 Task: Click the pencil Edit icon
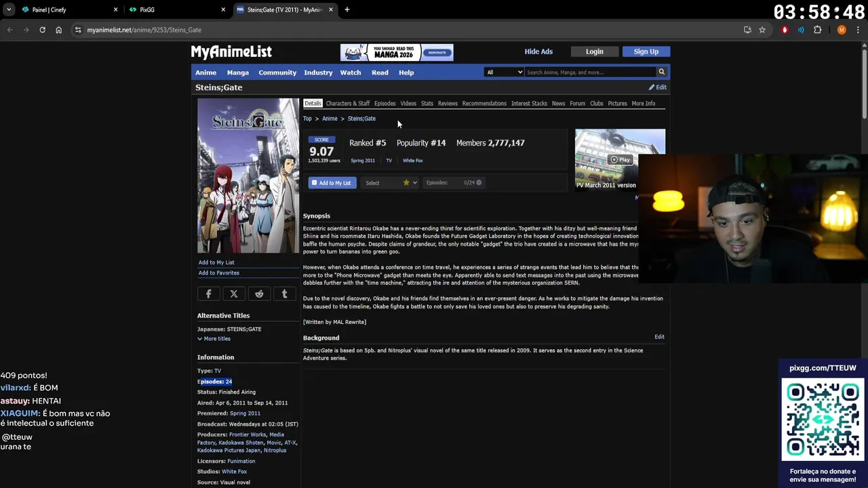[657, 87]
